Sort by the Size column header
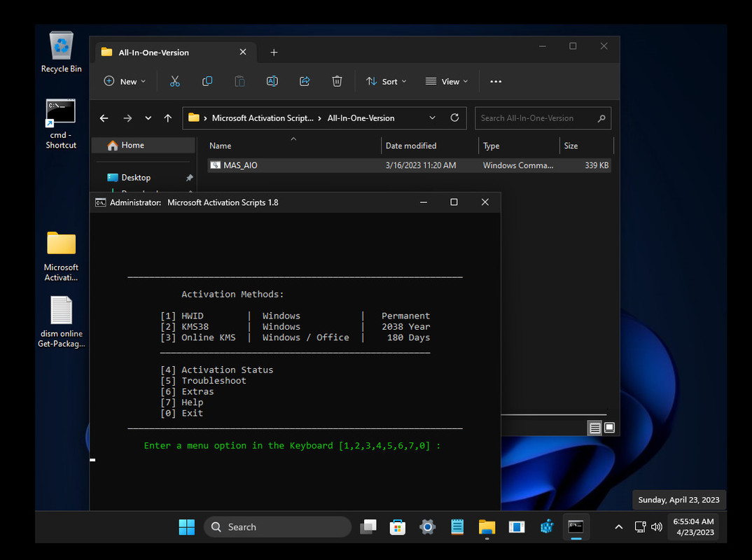 pyautogui.click(x=587, y=146)
